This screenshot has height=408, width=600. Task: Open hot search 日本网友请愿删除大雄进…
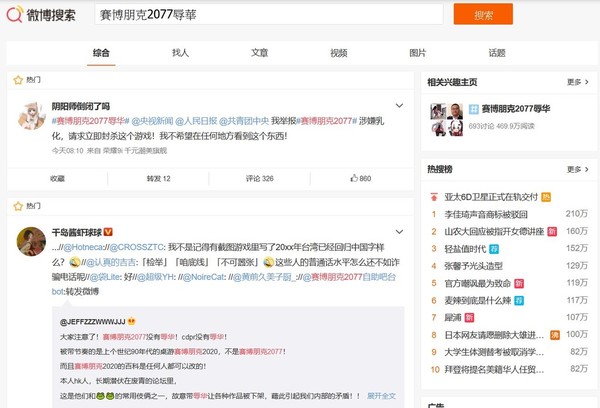click(x=494, y=335)
